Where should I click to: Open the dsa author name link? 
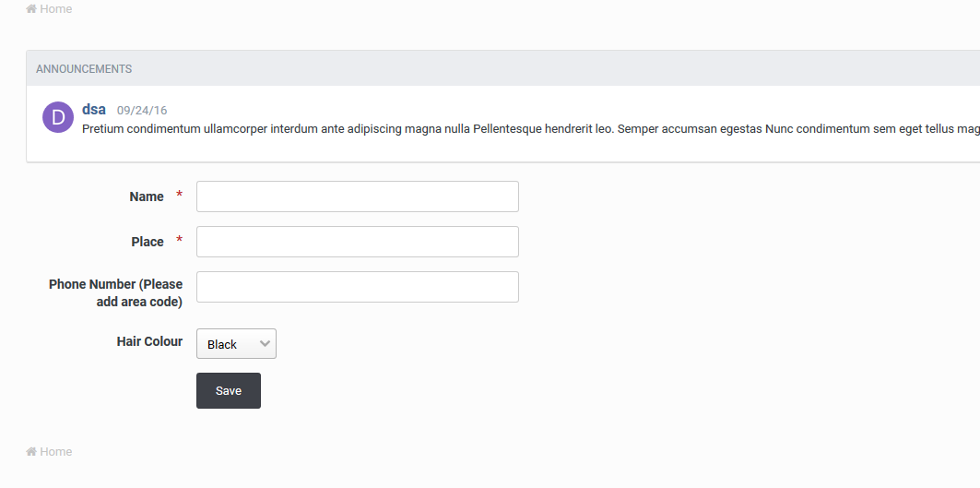click(94, 110)
